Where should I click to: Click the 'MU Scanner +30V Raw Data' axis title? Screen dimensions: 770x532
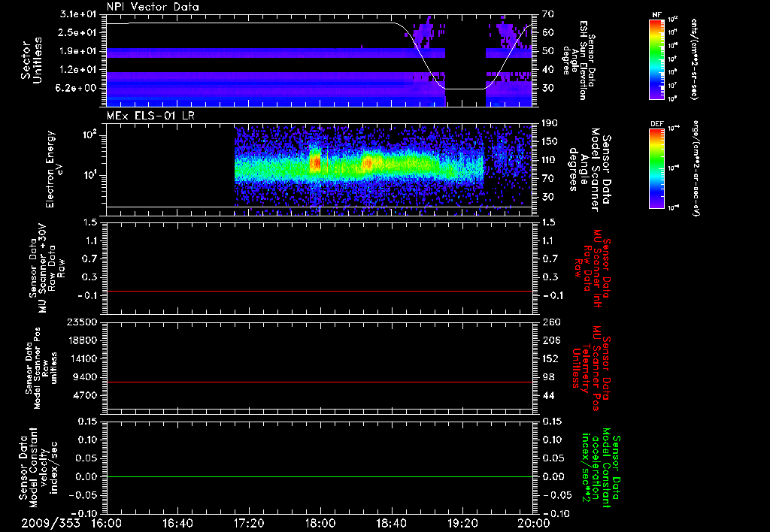click(47, 269)
